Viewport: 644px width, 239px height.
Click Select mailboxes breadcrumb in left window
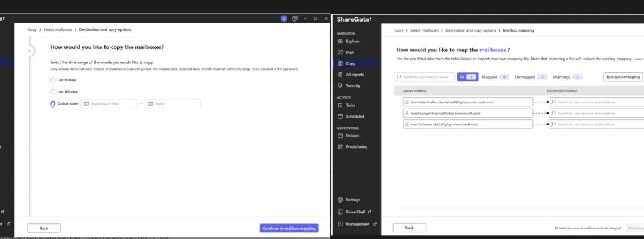[x=58, y=30]
